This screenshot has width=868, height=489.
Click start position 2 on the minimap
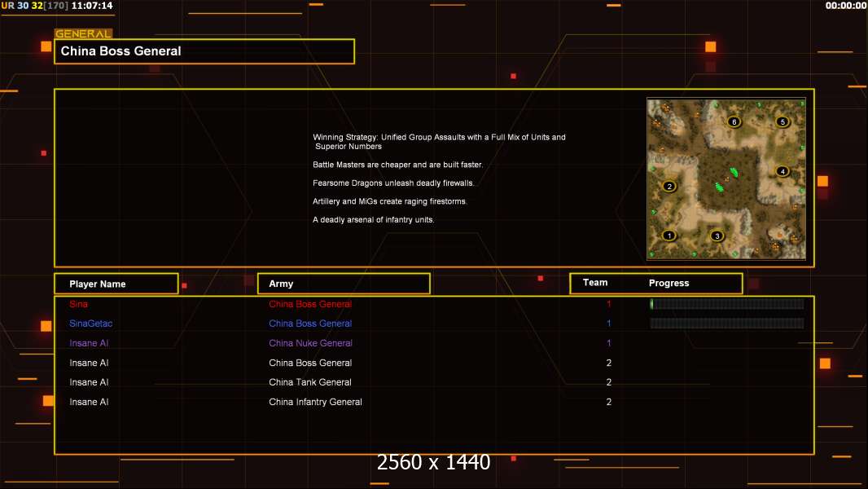tap(669, 186)
